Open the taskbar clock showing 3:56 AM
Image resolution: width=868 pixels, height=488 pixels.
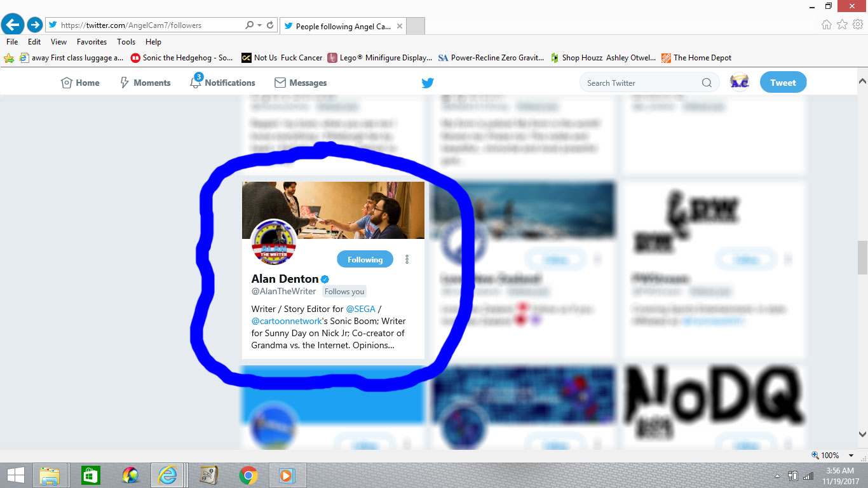840,475
